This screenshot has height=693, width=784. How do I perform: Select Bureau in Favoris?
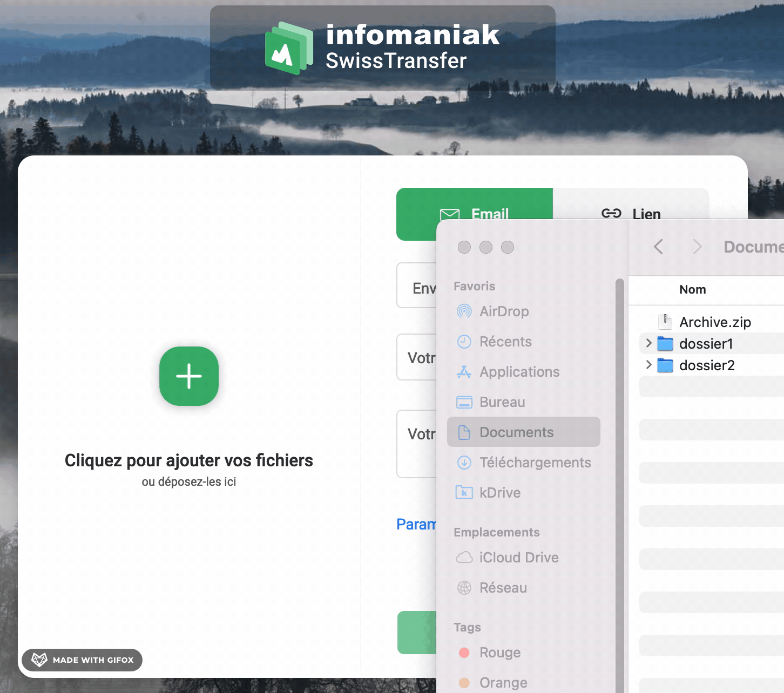[502, 402]
